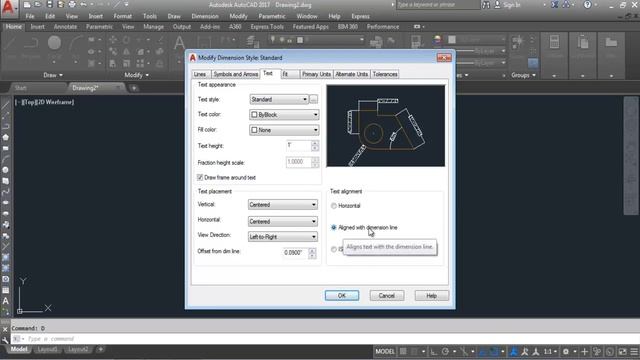Select the Arc tool in the Draw ribbon panel
The width and height of the screenshot is (640, 360).
coord(76,43)
